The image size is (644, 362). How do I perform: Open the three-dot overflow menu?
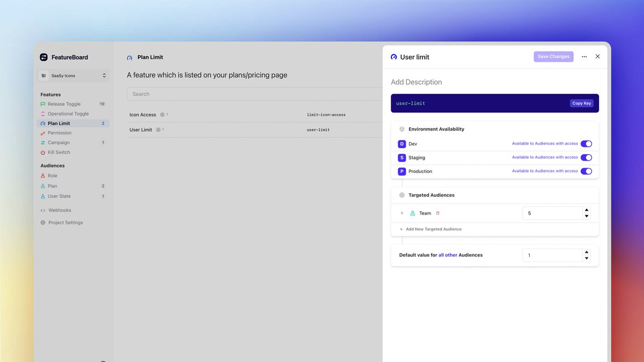pos(584,56)
